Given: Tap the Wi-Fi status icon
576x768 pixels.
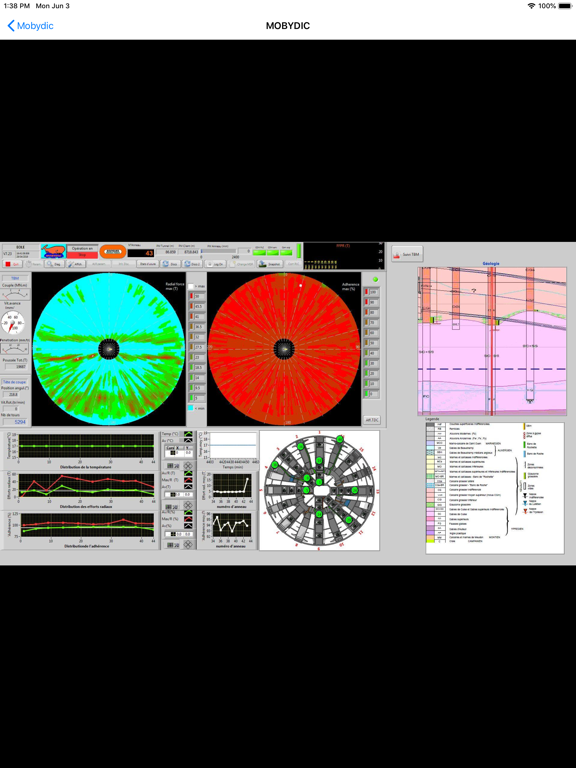Looking at the screenshot, I should [x=531, y=6].
